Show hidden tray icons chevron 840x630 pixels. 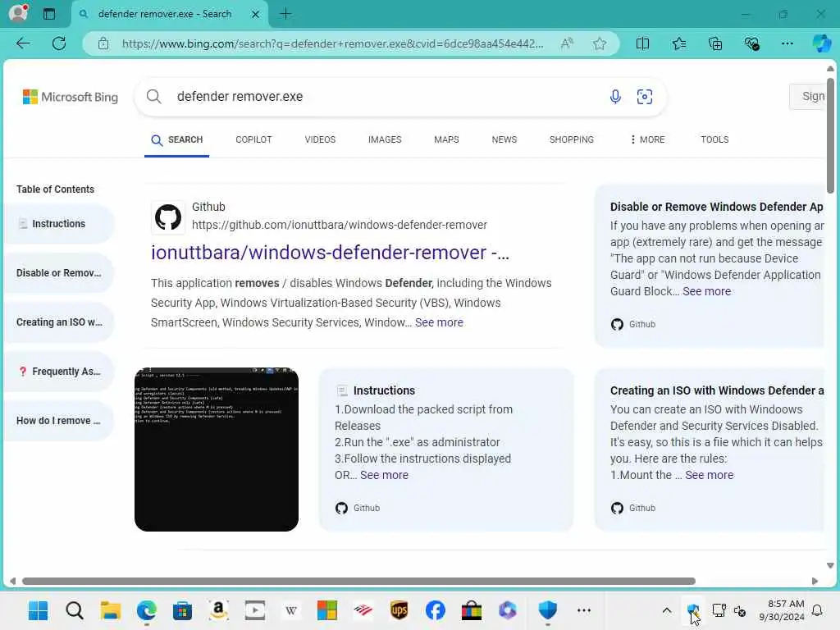(x=666, y=610)
